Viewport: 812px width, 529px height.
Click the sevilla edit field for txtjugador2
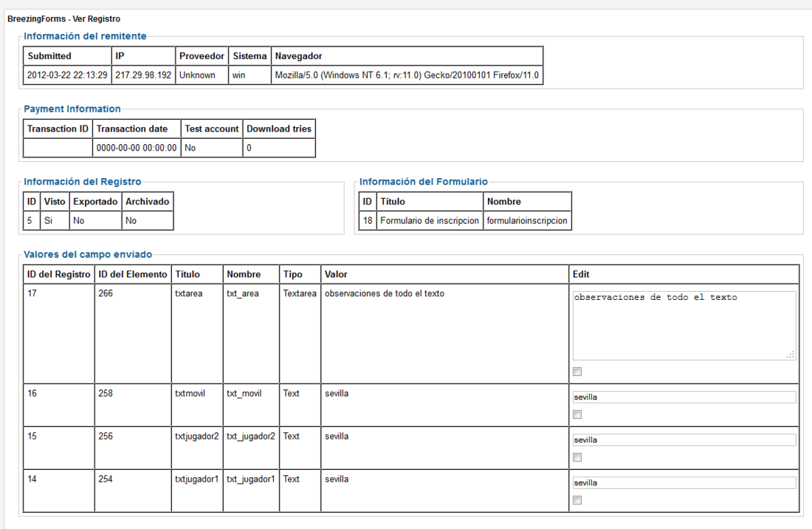coord(684,440)
